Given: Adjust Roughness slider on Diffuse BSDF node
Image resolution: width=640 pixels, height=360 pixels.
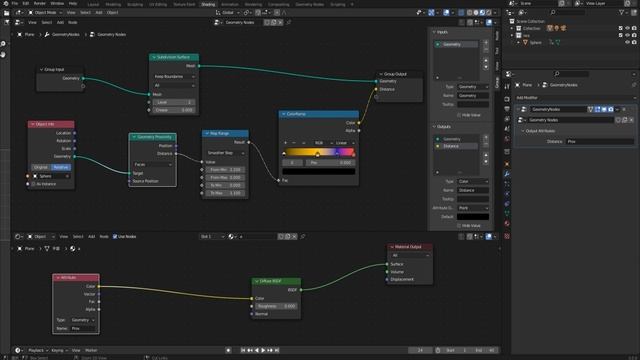Looking at the screenshot, I should (x=276, y=306).
